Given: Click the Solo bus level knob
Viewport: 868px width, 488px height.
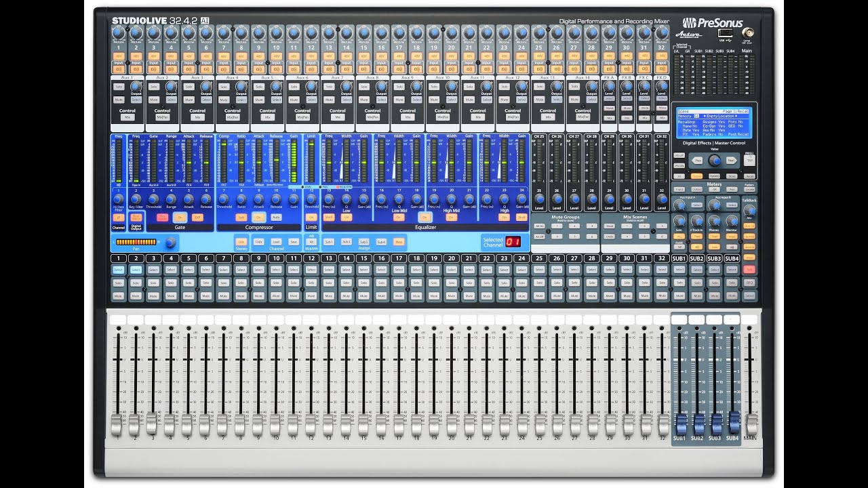Looking at the screenshot, I should [x=679, y=220].
